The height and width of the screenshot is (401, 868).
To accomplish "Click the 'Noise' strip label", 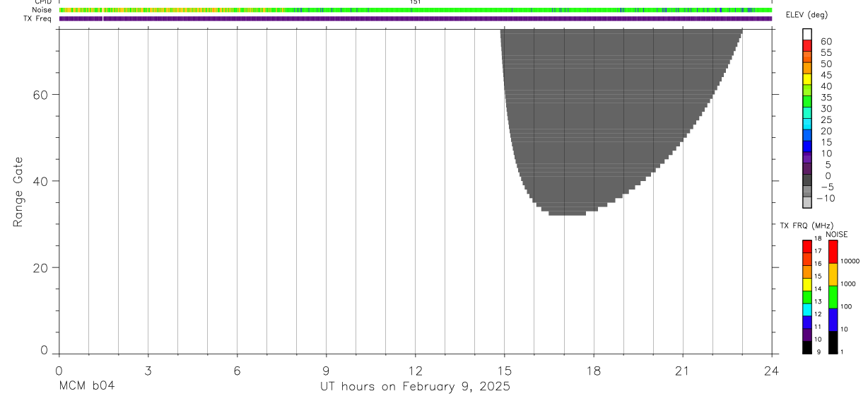I will [x=42, y=10].
